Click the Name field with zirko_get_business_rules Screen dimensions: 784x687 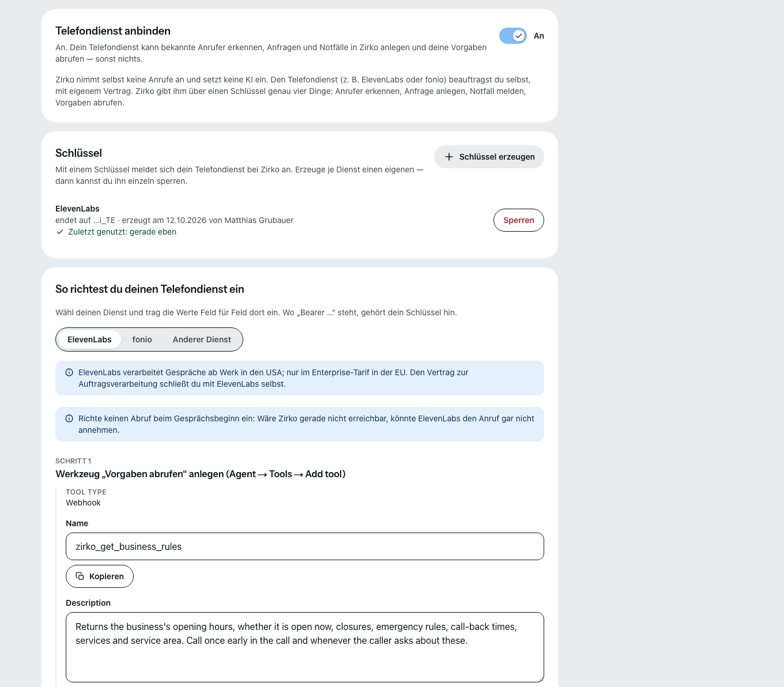305,546
